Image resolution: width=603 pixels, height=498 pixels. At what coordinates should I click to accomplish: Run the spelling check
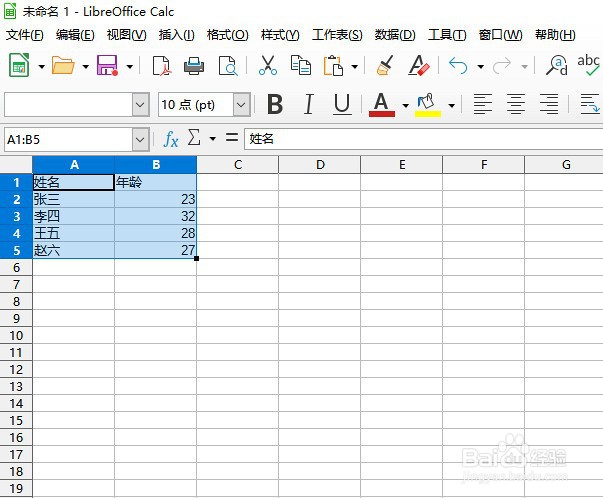589,65
